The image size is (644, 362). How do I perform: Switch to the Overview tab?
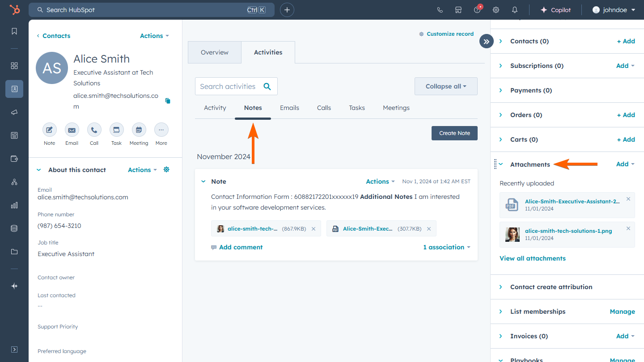[215, 52]
